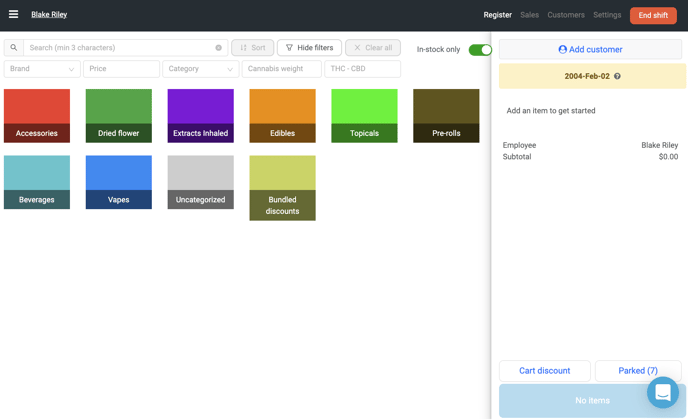This screenshot has width=688, height=420.
Task: Open the orange Edibles category tile
Action: click(283, 116)
